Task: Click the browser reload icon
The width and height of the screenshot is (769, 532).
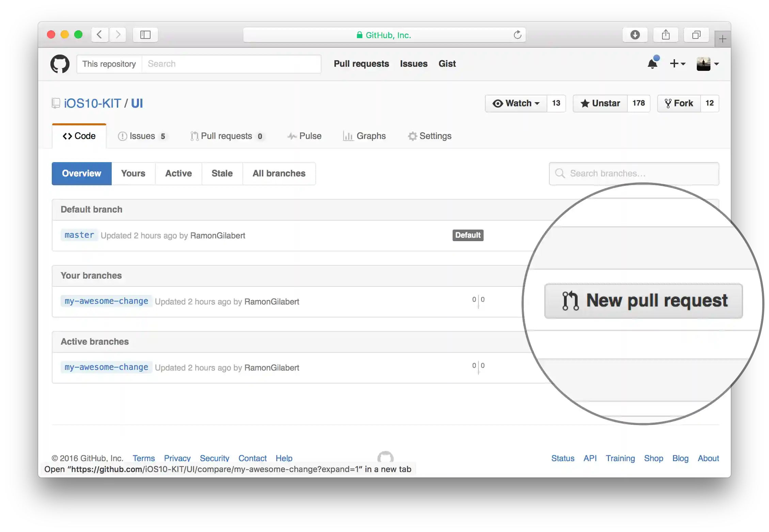Action: tap(517, 35)
